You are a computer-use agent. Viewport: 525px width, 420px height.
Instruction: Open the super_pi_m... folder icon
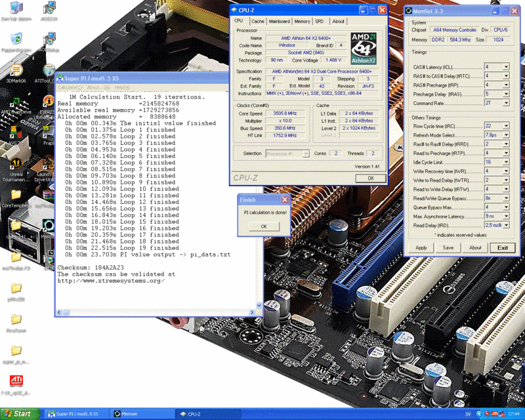pyautogui.click(x=16, y=351)
